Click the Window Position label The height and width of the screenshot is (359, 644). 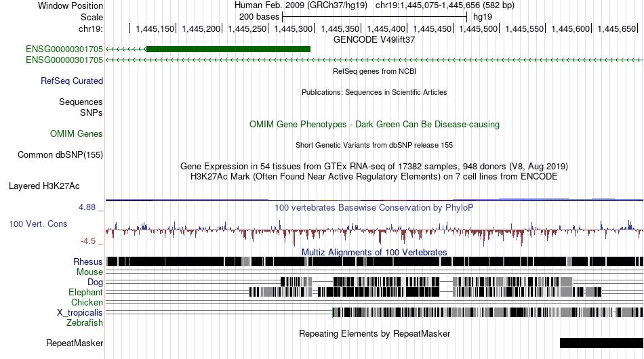tap(71, 5)
